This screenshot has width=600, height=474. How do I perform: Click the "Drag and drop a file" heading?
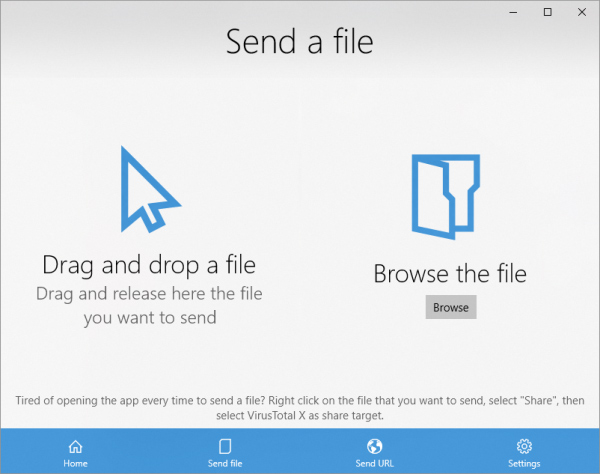(149, 265)
